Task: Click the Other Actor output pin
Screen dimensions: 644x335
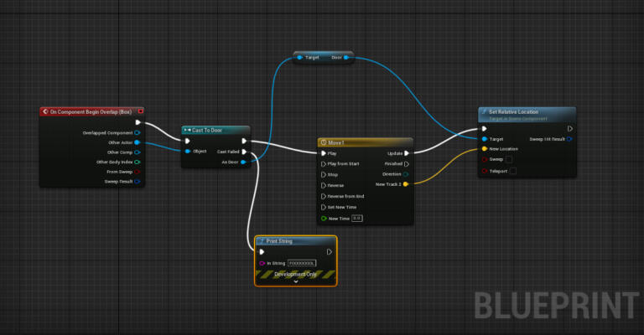Action: pos(138,142)
